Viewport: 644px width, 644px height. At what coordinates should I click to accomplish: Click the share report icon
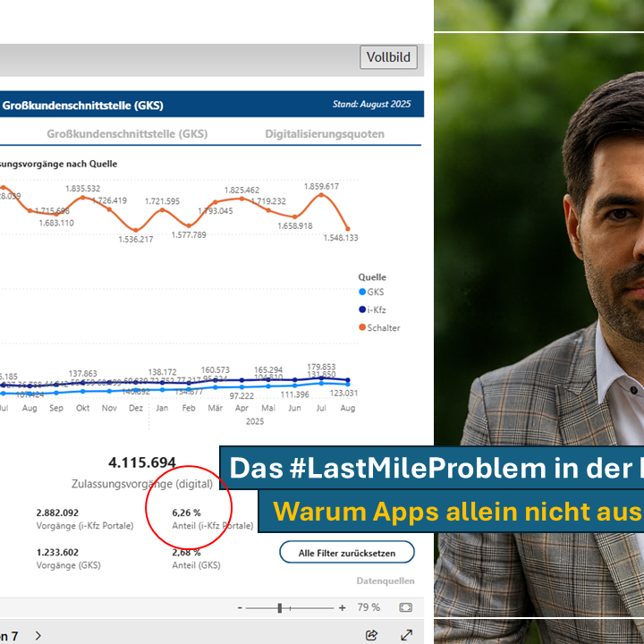pos(372,634)
